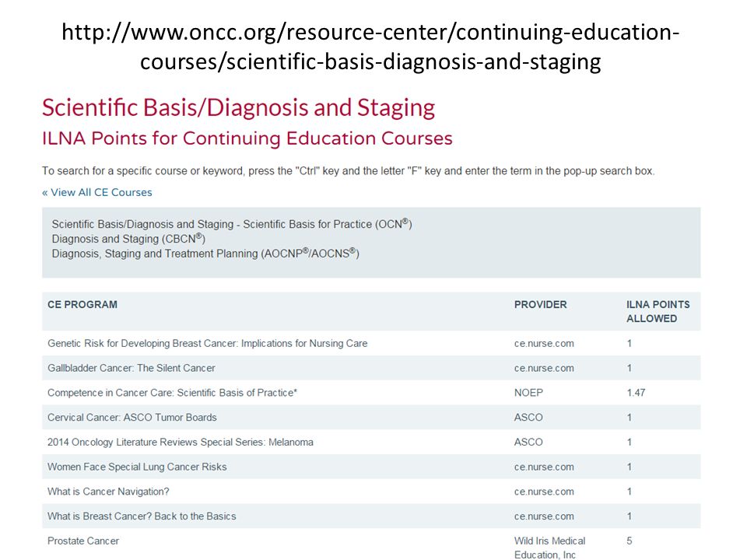The height and width of the screenshot is (560, 747).
Task: Select the Gallbladder Cancer: The Silent Cancer row
Action: coord(371,368)
